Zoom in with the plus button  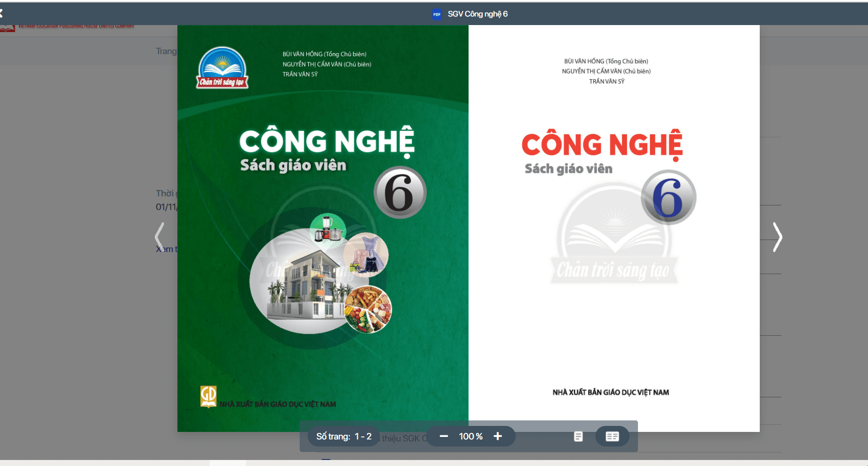tap(498, 436)
